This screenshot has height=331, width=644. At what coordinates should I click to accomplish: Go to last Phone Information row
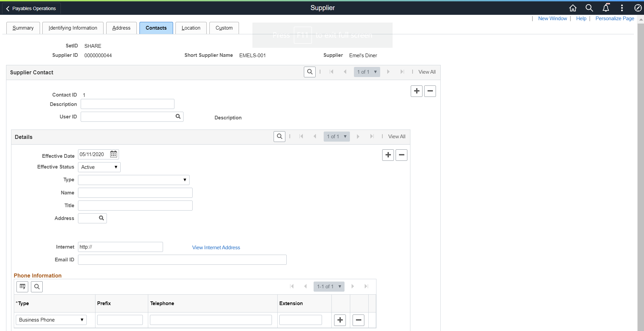[366, 286]
